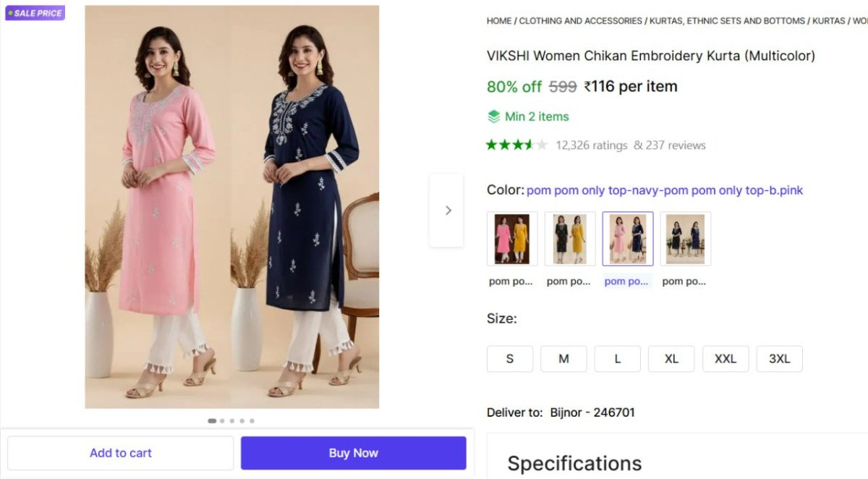868x479 pixels.
Task: Click the 12,326 ratings count
Action: [x=590, y=145]
